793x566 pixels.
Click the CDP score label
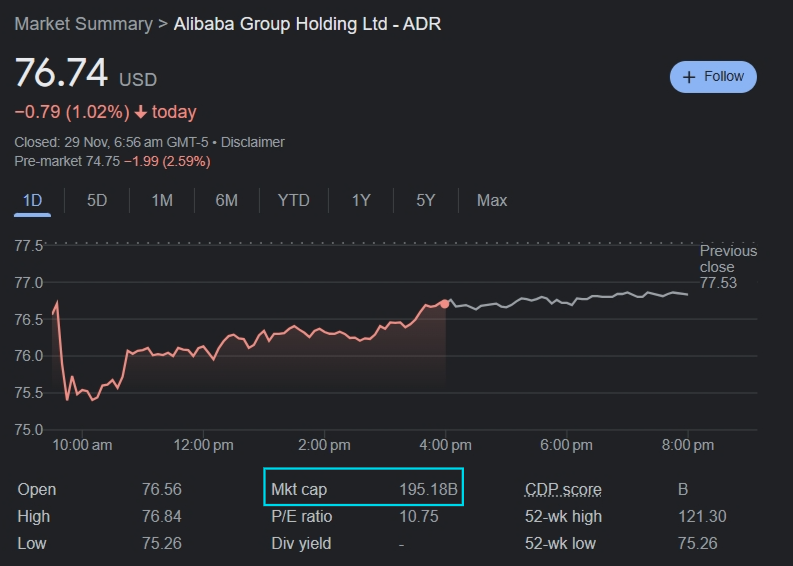point(563,490)
